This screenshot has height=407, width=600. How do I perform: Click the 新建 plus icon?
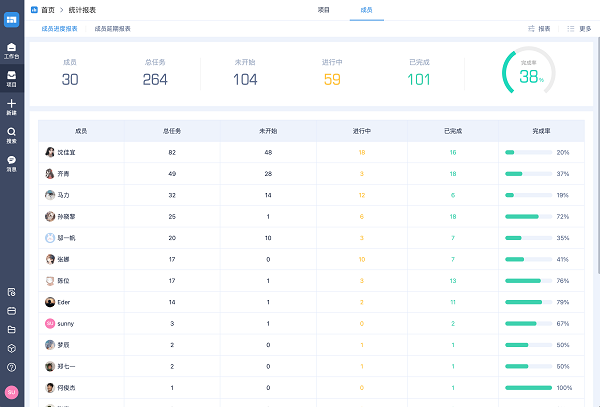pyautogui.click(x=11, y=105)
